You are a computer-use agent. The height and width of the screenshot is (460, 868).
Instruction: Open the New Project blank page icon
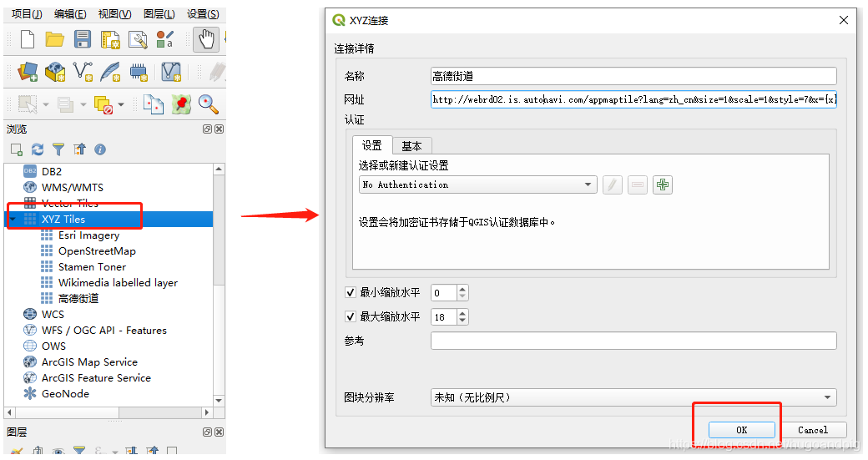[28, 39]
